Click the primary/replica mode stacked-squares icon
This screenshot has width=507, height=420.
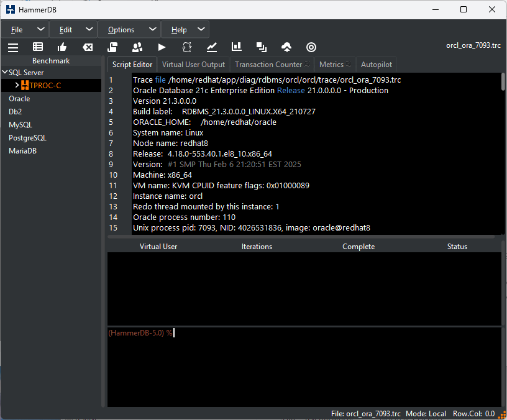tap(262, 47)
